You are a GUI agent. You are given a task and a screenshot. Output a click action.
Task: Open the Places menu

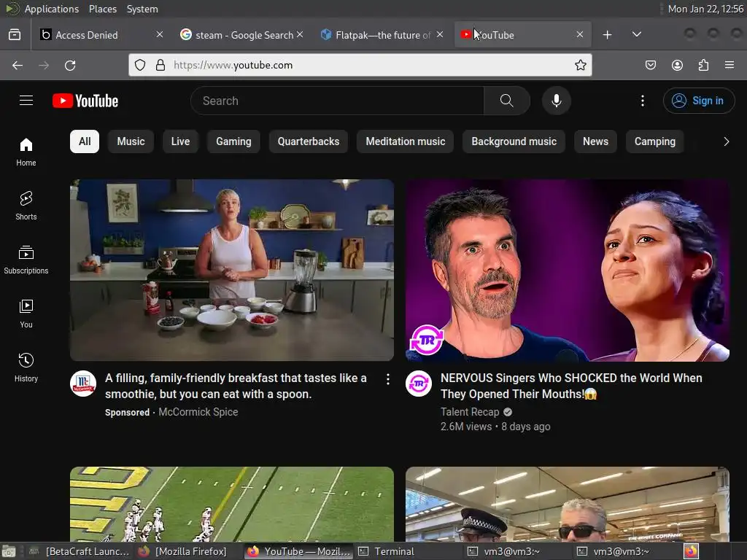click(102, 9)
